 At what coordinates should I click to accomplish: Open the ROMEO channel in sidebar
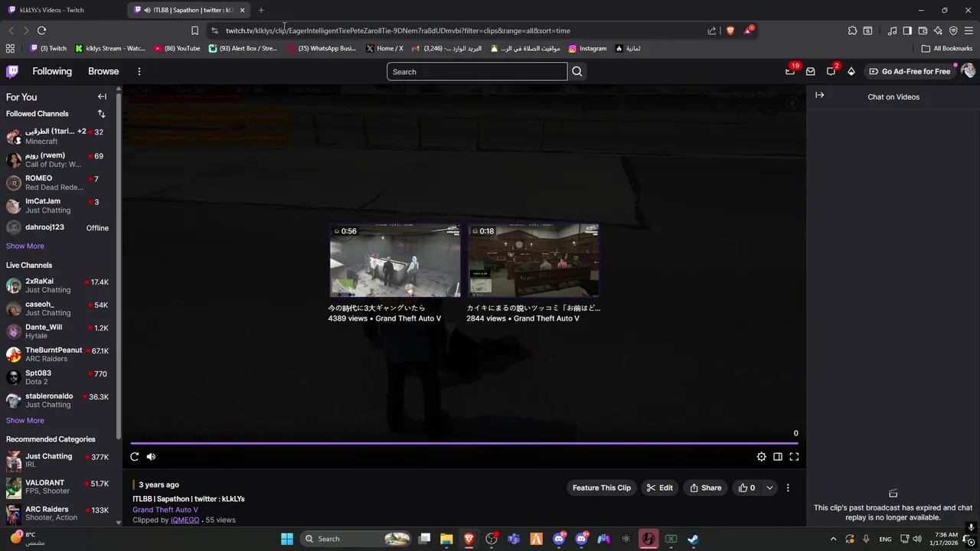tap(57, 182)
